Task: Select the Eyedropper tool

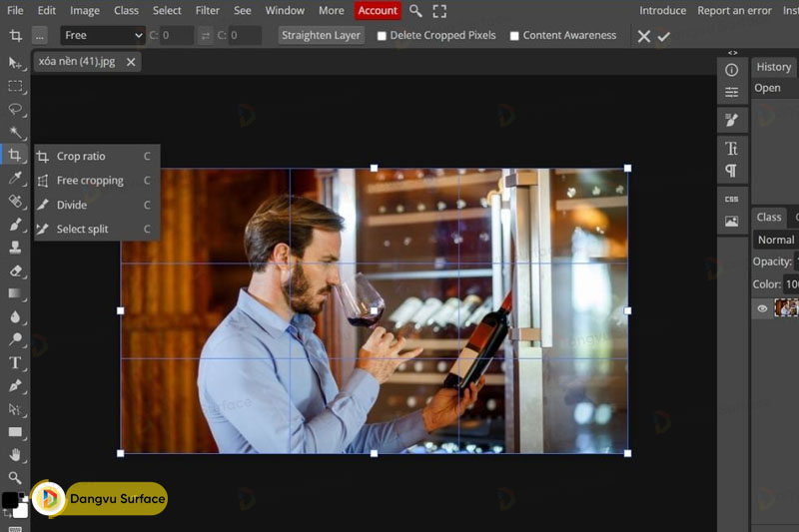Action: (15, 178)
